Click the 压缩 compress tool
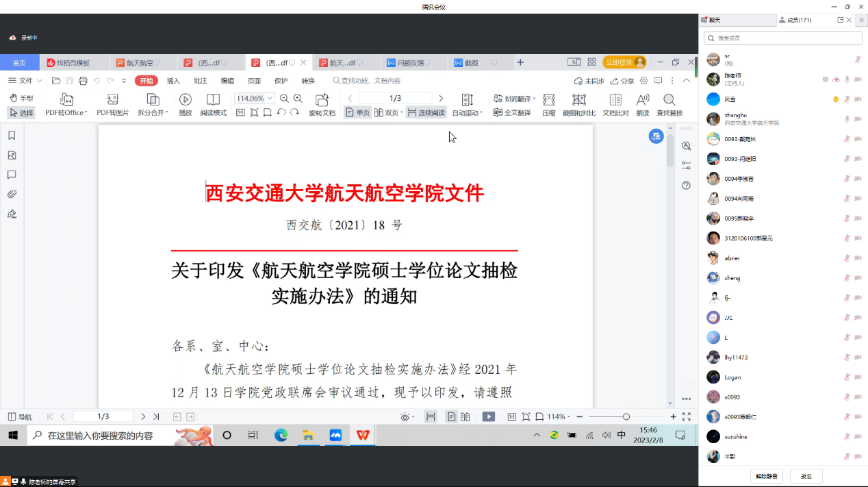This screenshot has height=487, width=868. [x=548, y=104]
